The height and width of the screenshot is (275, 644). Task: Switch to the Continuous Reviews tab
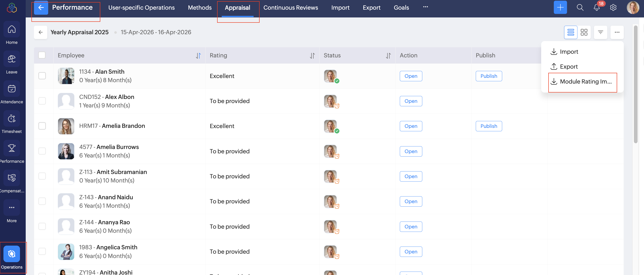pyautogui.click(x=291, y=8)
